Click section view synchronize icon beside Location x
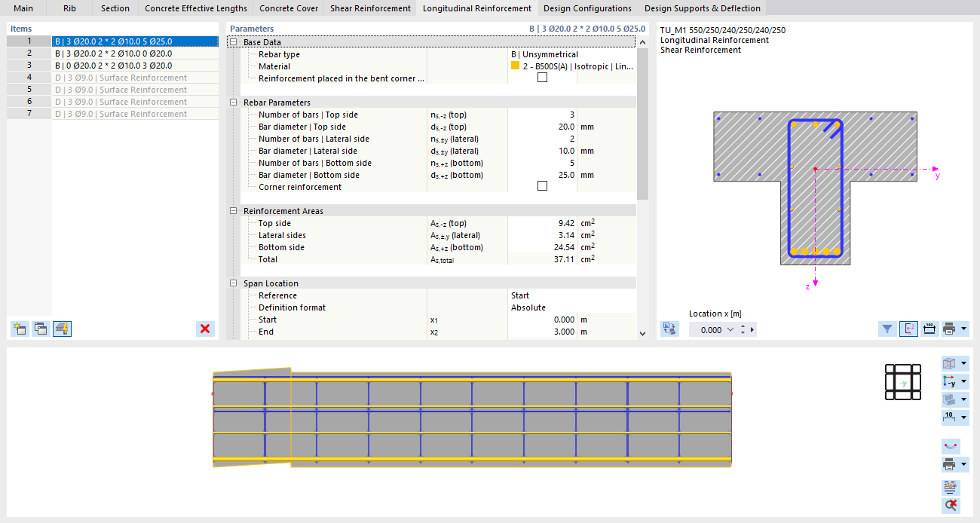 click(x=669, y=329)
